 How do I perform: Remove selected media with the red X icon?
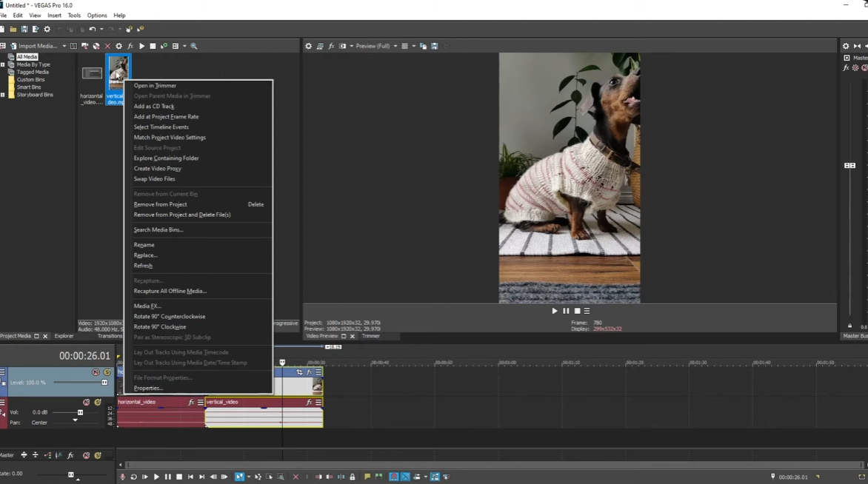pos(107,46)
